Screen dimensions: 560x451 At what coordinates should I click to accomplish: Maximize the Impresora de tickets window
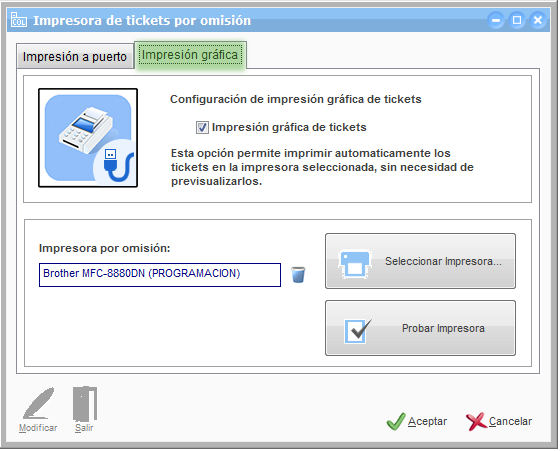pyautogui.click(x=516, y=20)
